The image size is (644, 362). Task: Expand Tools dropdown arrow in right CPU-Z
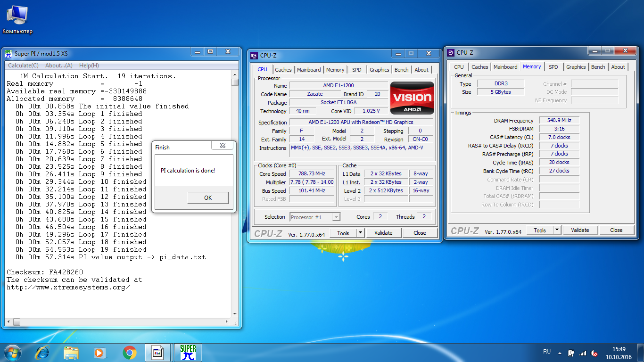pos(557,230)
